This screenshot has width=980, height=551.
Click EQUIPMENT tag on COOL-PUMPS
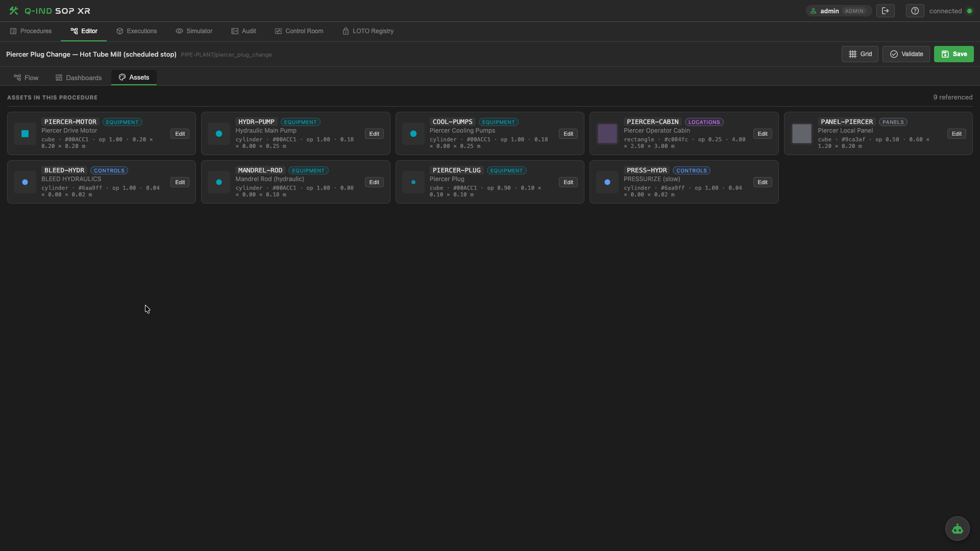point(498,122)
